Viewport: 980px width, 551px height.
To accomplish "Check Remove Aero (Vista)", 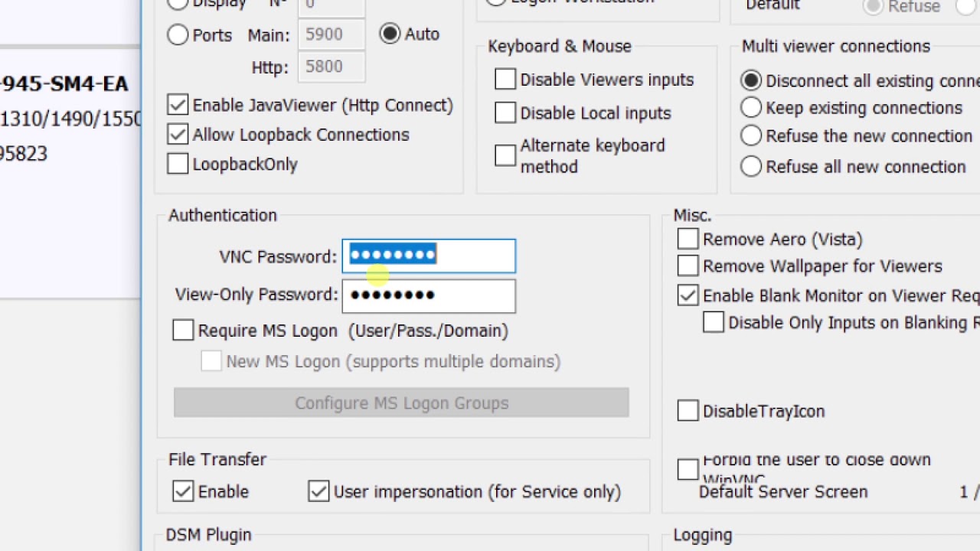I will (688, 239).
